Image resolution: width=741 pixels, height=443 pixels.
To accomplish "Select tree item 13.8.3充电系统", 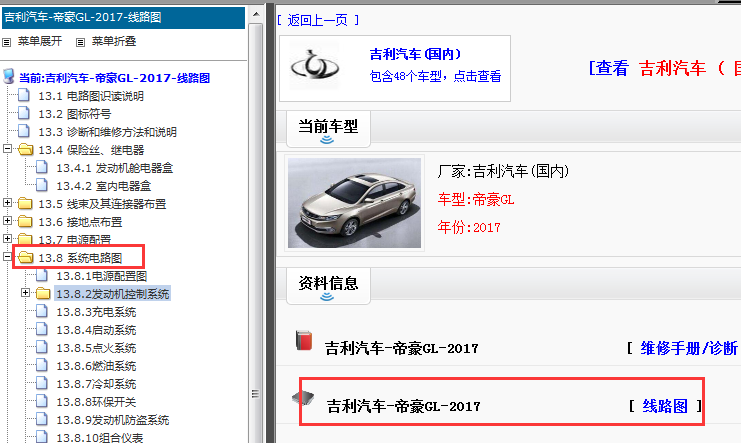I will click(96, 312).
